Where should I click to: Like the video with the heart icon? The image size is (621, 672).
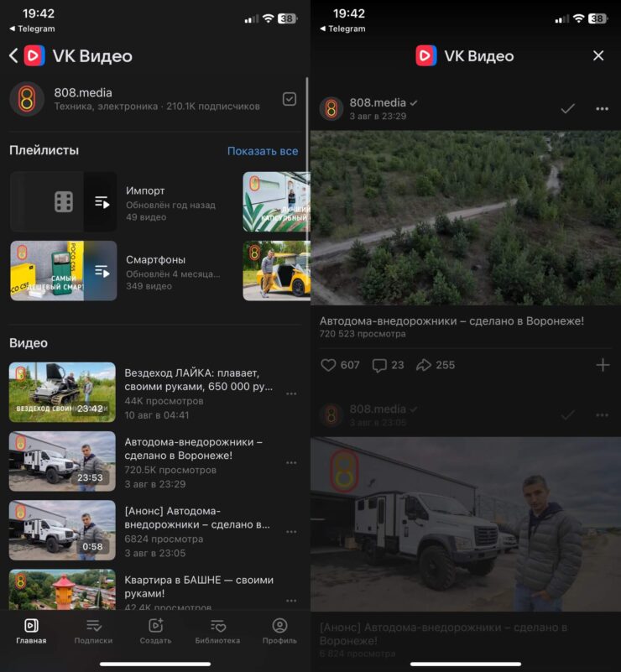pyautogui.click(x=329, y=365)
